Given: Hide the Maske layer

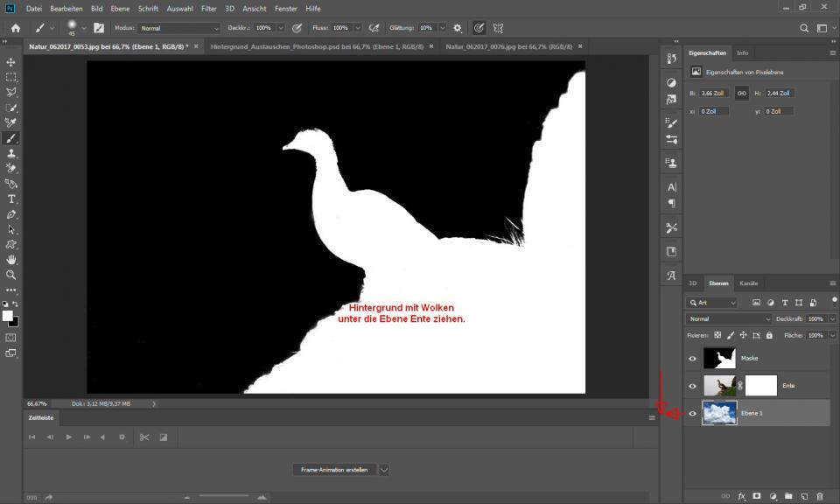Looking at the screenshot, I should coord(692,358).
